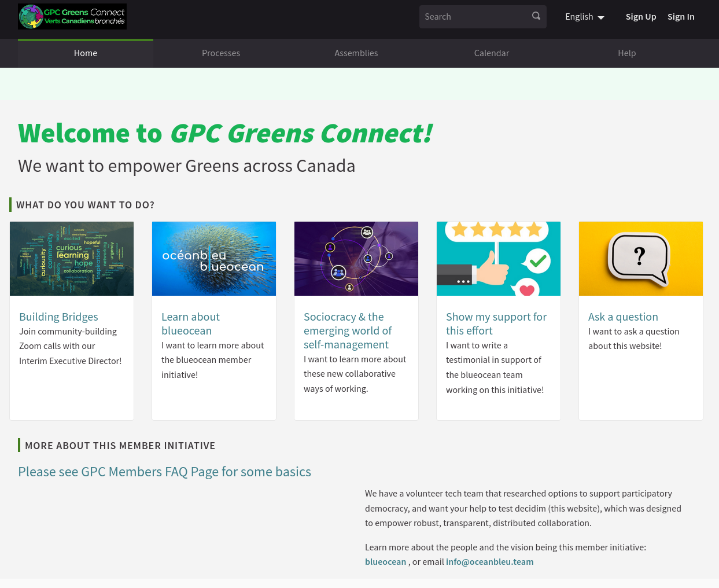Click the question mark speech bubble image

click(x=641, y=259)
